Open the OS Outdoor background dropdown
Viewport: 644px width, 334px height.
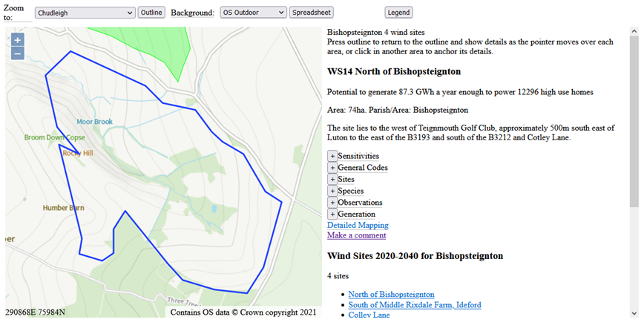tap(253, 13)
